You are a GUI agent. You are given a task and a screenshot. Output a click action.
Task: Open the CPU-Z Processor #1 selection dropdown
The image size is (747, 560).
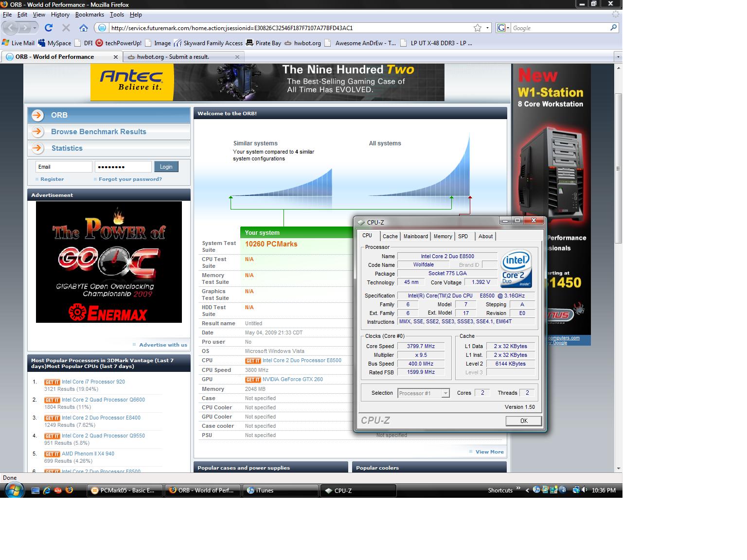445,393
